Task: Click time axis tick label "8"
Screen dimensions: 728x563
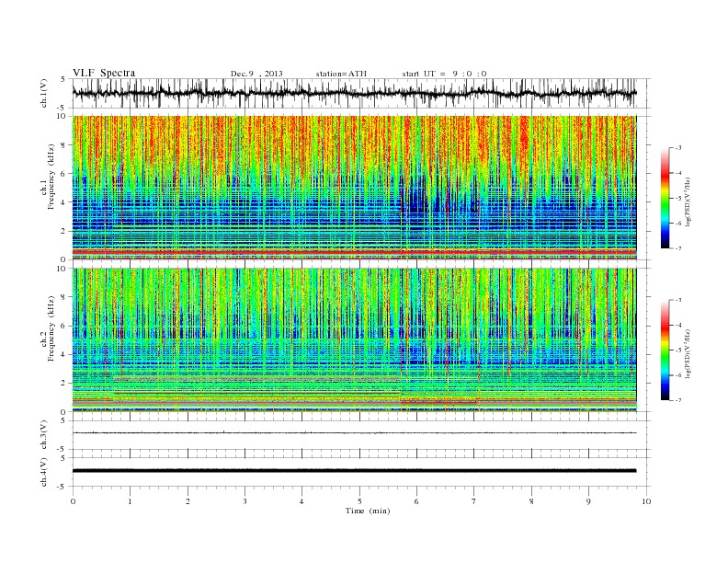Action: [x=531, y=501]
